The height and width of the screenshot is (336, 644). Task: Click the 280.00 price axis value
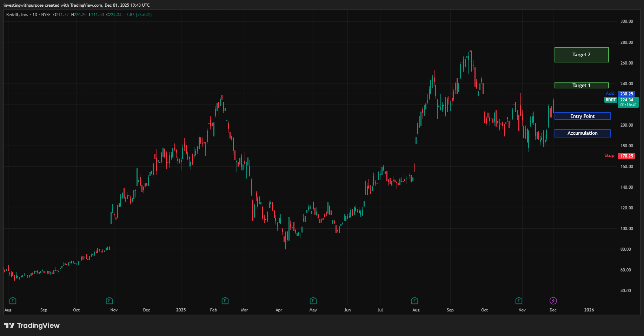tap(626, 42)
